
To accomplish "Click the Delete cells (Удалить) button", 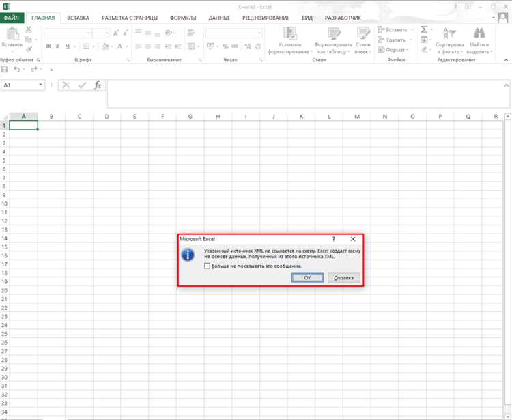I will 395,40.
